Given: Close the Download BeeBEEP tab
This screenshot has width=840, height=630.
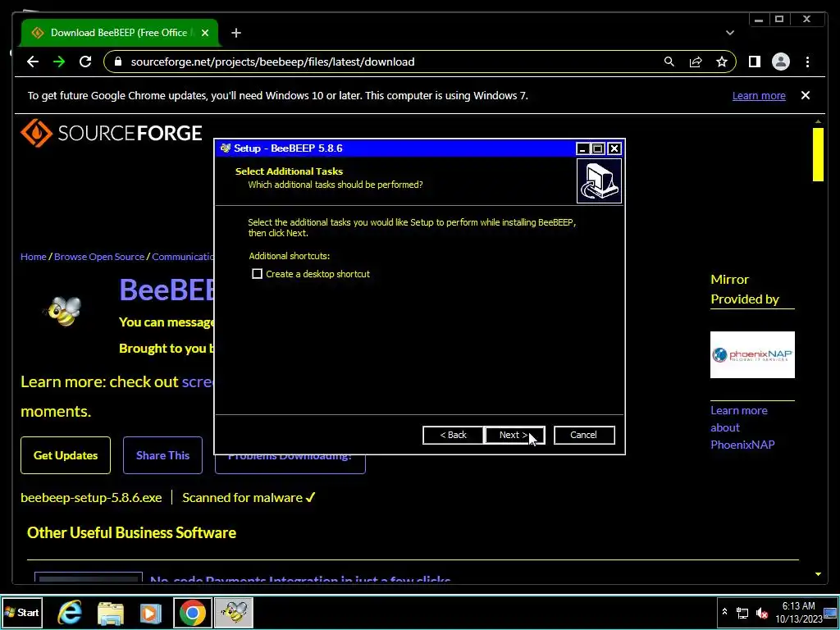Looking at the screenshot, I should tap(204, 33).
